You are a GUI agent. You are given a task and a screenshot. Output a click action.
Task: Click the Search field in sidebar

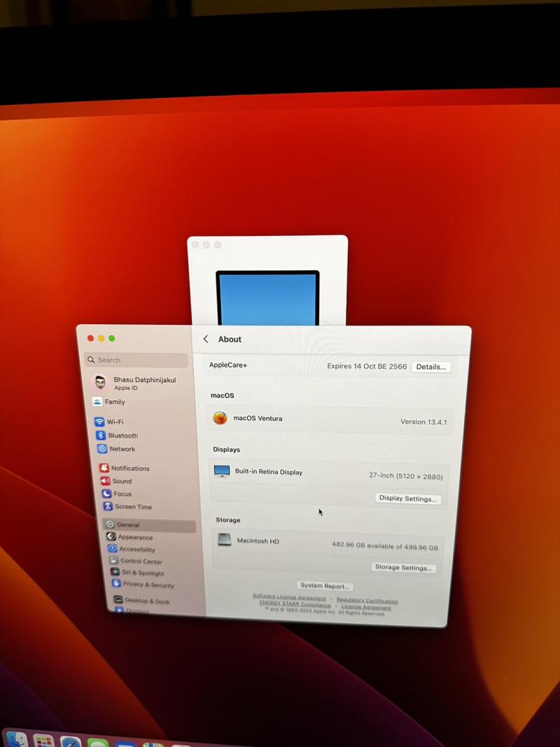click(x=136, y=360)
